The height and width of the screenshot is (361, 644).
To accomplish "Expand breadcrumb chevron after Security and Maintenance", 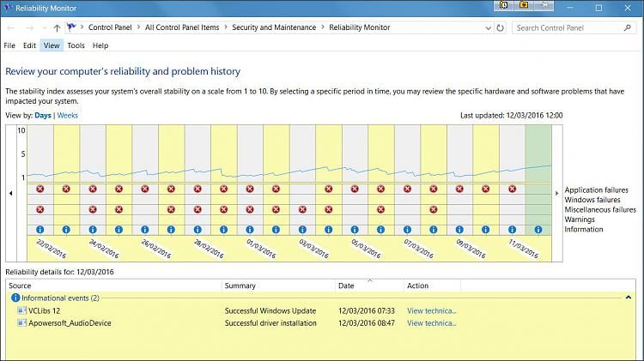I will (x=322, y=27).
